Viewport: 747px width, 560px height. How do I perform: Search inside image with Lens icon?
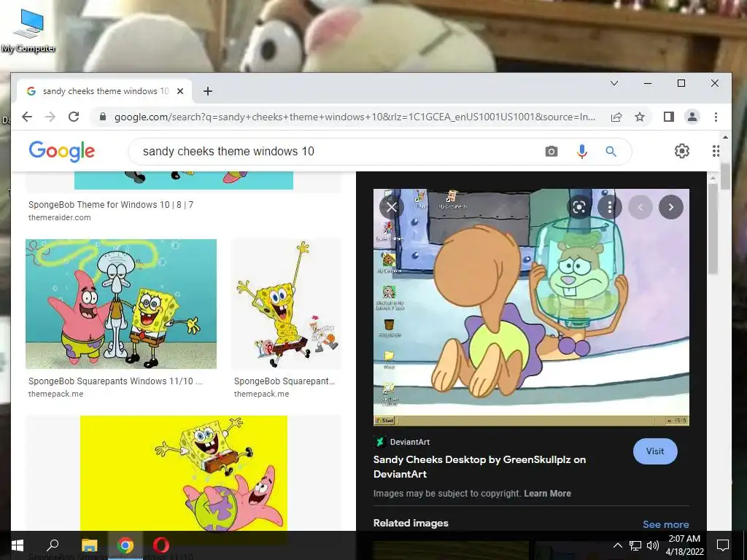coord(578,206)
